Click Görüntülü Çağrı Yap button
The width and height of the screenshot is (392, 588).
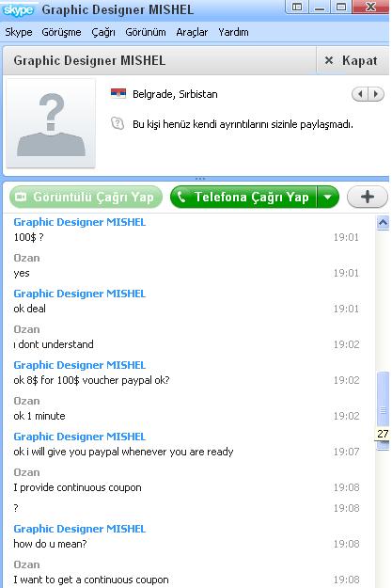(x=86, y=197)
